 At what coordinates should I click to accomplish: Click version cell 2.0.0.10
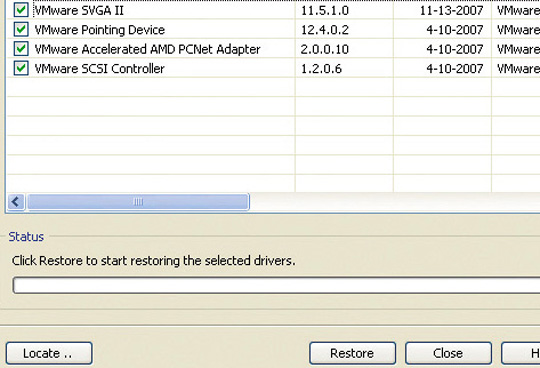pos(325,49)
